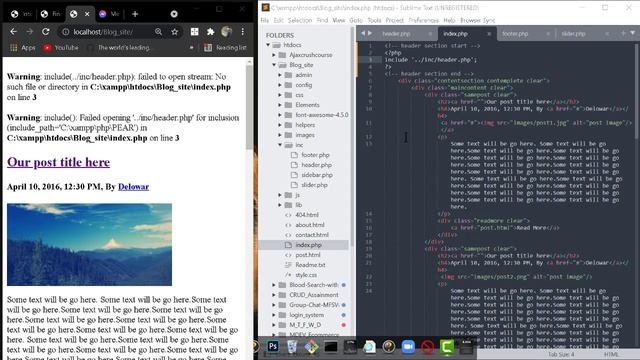Open the editor tab list dropdown arrow

point(632,33)
